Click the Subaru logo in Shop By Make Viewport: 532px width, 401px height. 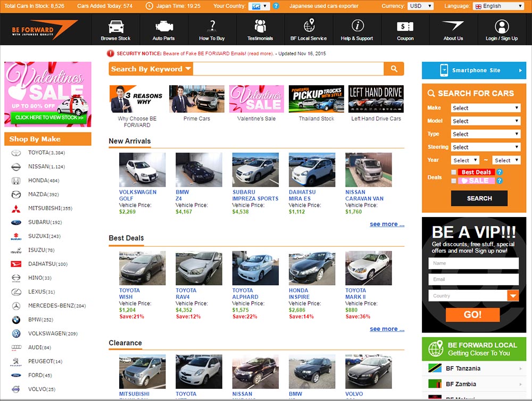(16, 222)
